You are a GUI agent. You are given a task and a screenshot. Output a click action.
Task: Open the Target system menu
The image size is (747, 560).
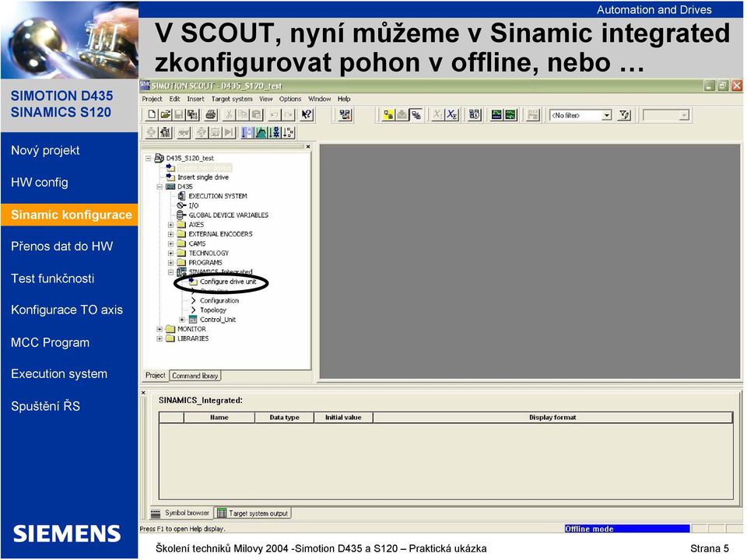tap(232, 99)
